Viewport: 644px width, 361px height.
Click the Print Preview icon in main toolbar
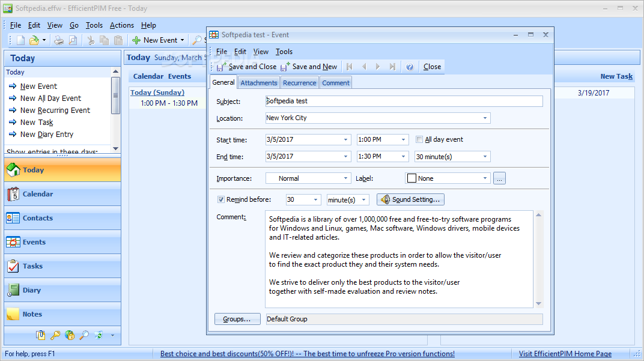click(x=73, y=40)
